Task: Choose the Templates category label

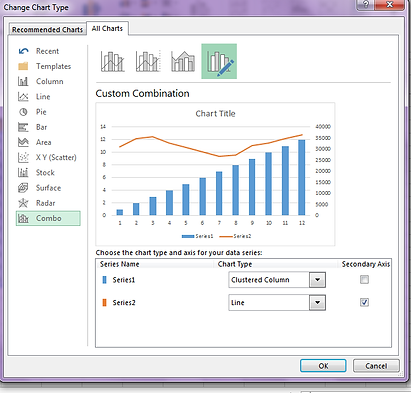Action: (x=53, y=66)
